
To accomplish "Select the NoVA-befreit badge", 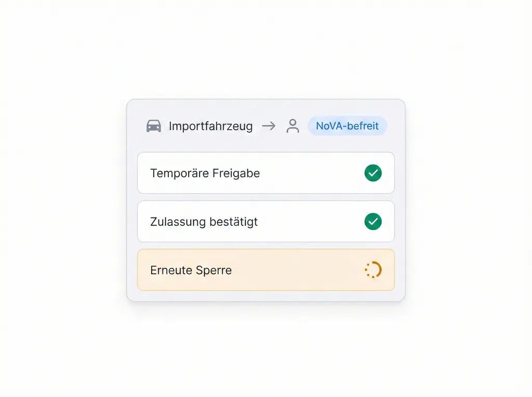I will [347, 126].
